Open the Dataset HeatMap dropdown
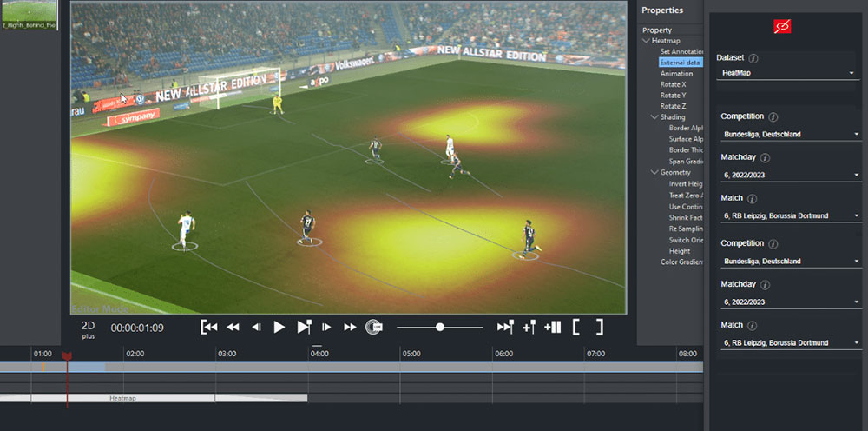This screenshot has width=868, height=431. [786, 73]
